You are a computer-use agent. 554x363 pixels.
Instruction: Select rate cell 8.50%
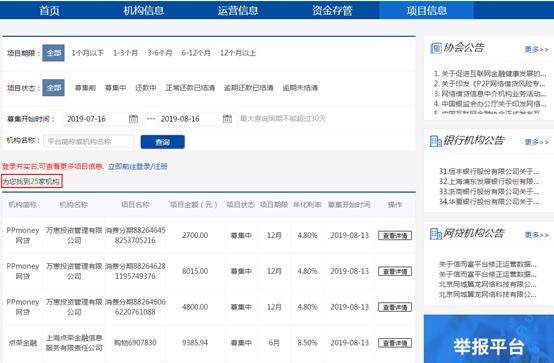[307, 343]
